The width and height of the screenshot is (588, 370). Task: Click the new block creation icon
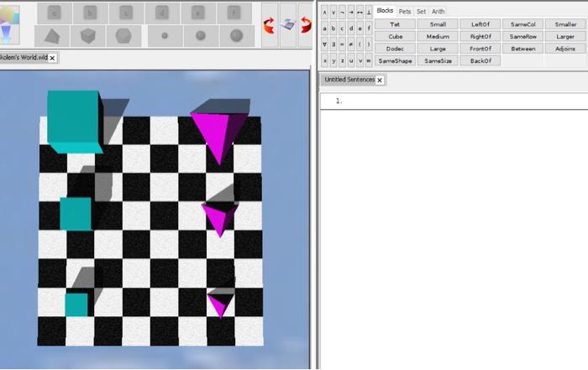tap(10, 24)
